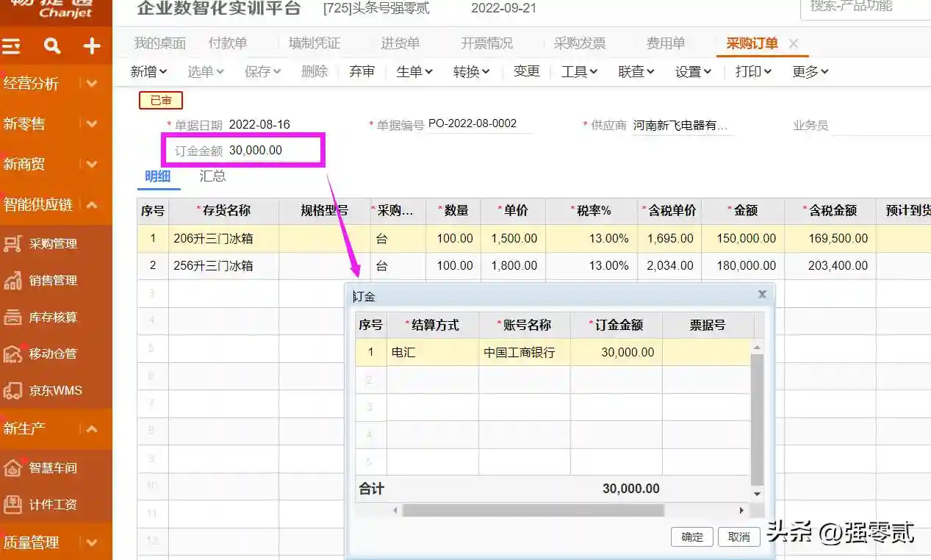931x560 pixels.
Task: Click the 订金金额 field showing 30,000.00
Action: click(272, 151)
